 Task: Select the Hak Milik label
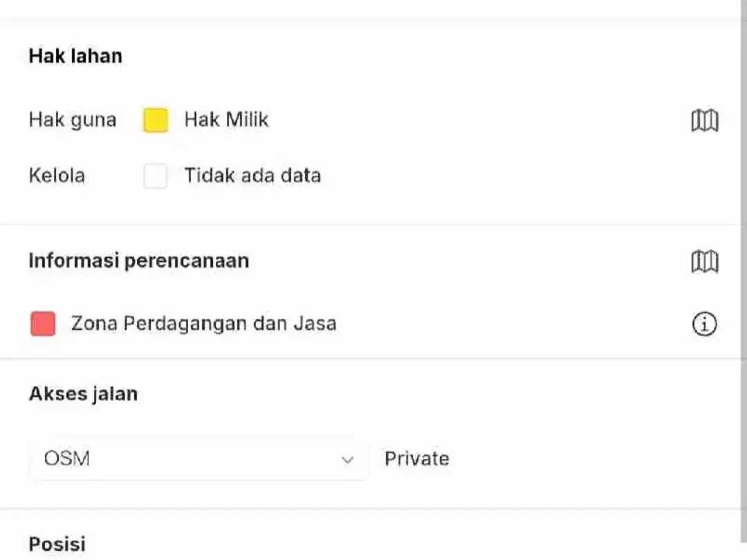coord(226,120)
